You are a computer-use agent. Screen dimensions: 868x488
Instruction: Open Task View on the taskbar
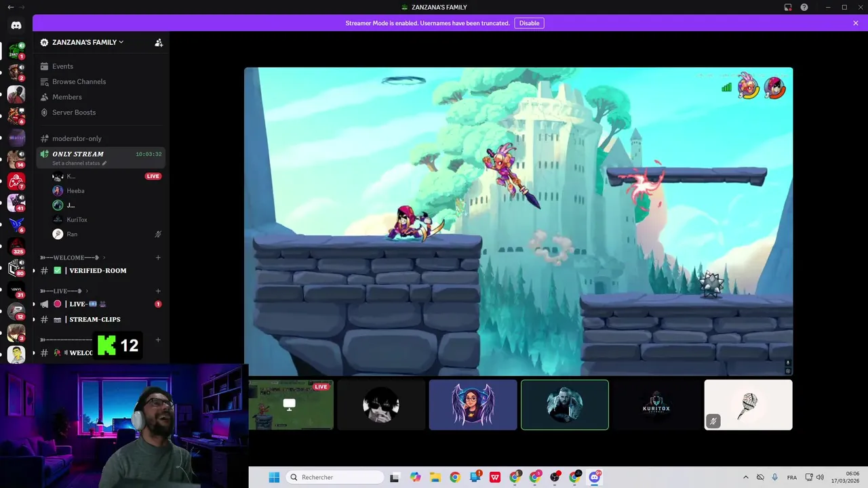click(x=395, y=477)
